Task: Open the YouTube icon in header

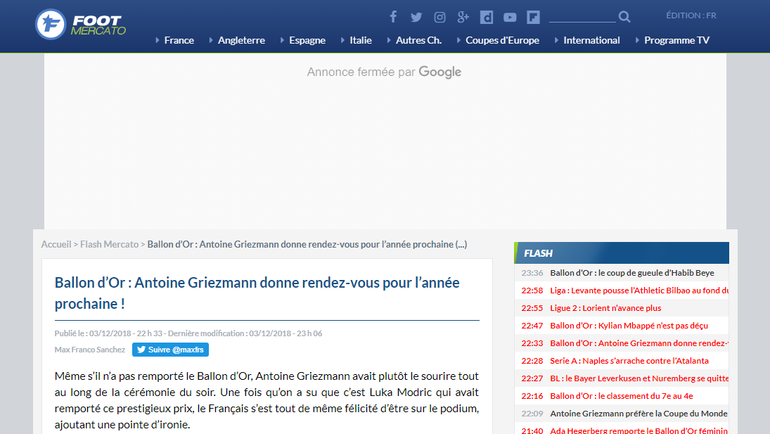Action: (x=510, y=17)
